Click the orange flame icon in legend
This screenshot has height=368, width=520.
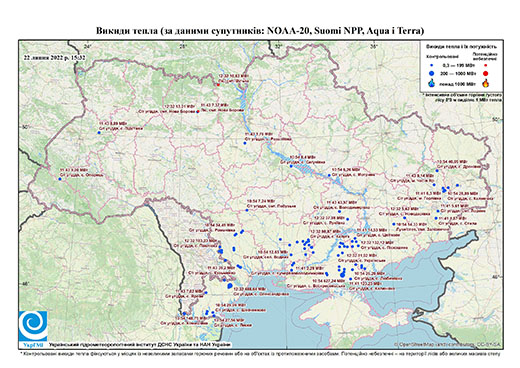485,83
